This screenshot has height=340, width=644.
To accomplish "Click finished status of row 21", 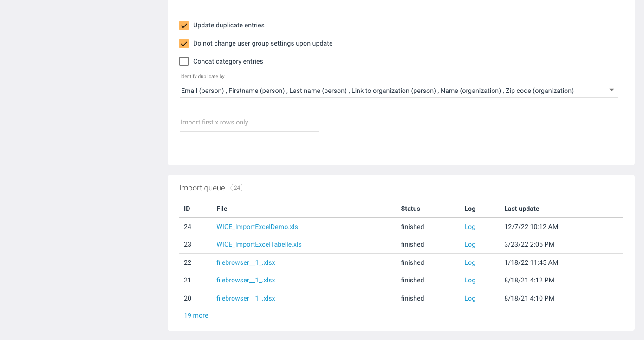I will tap(412, 280).
